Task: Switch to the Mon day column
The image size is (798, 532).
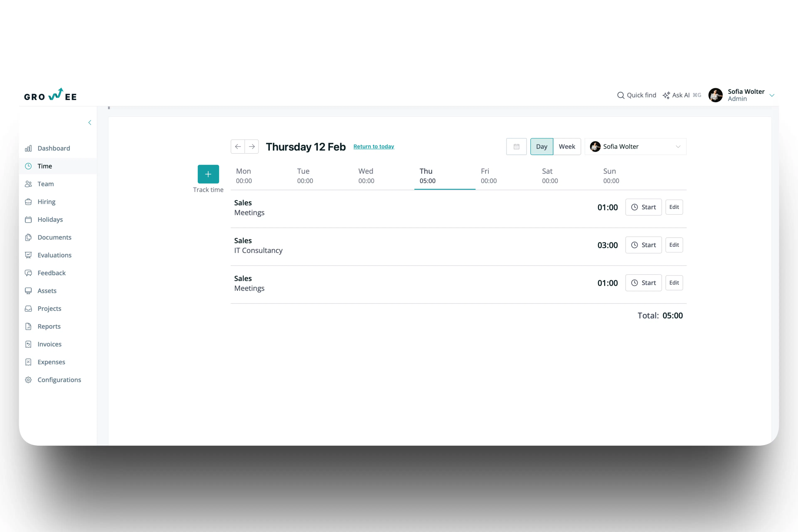Action: [x=244, y=175]
